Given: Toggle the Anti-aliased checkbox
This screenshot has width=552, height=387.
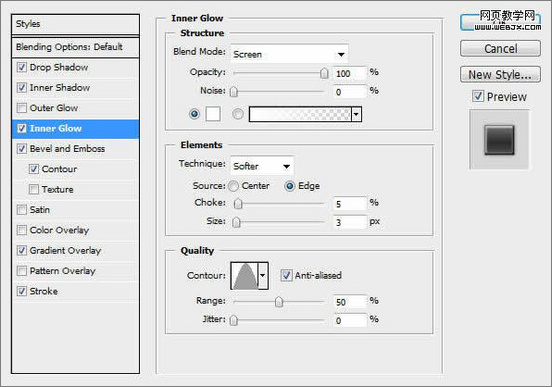Looking at the screenshot, I should point(286,275).
